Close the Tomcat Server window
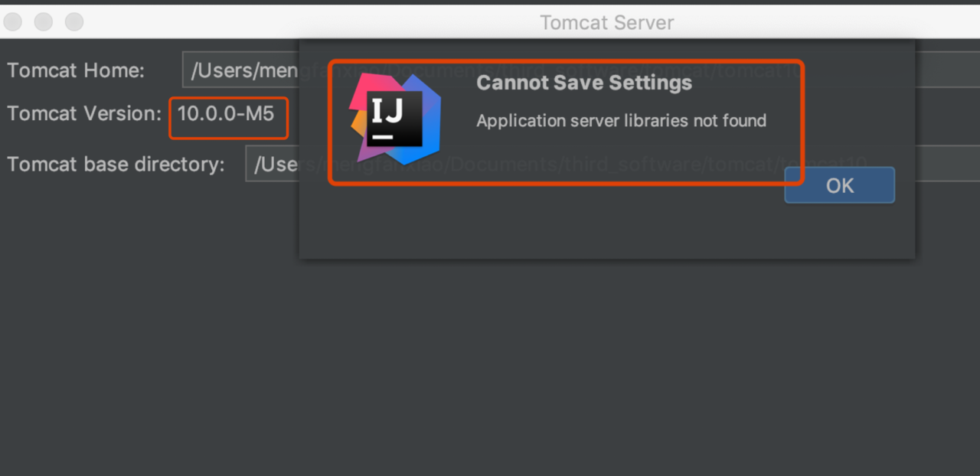Image resolution: width=980 pixels, height=476 pixels. pyautogui.click(x=13, y=22)
